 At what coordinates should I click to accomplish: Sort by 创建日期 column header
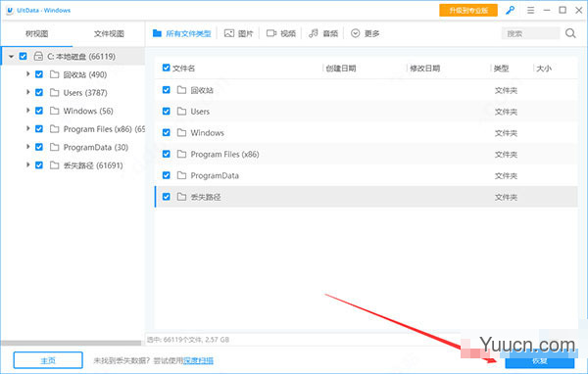pos(341,69)
